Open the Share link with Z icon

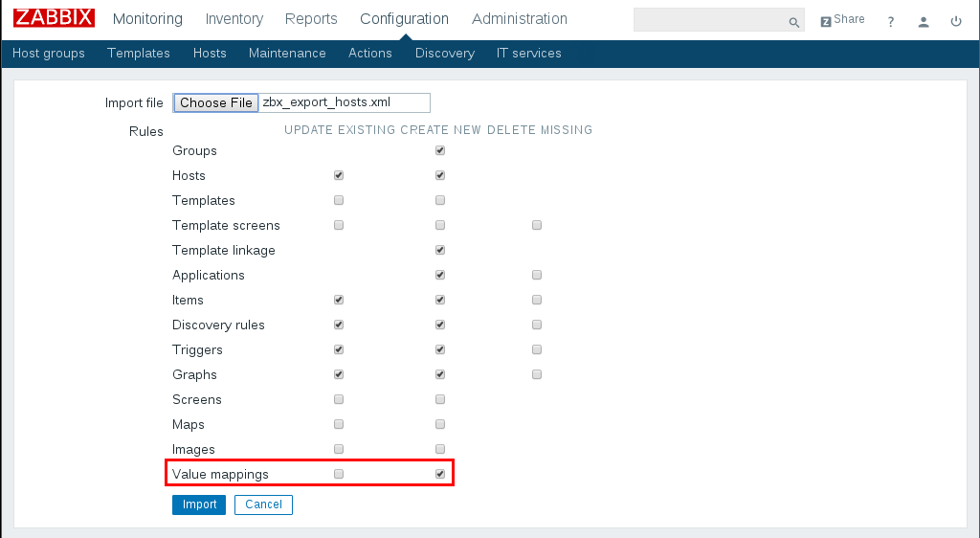tap(842, 20)
